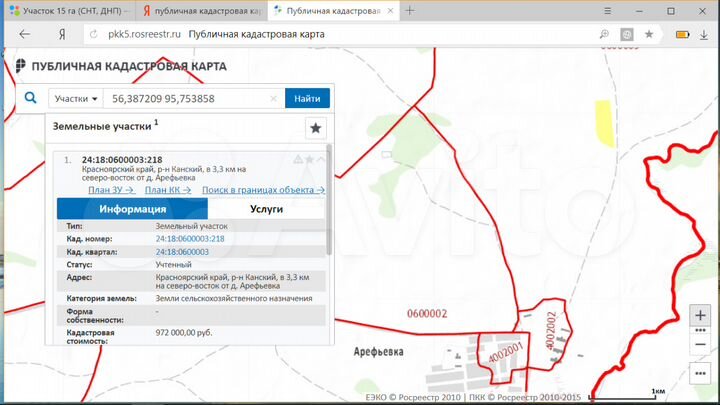Click the status value 'Учтенный'
Viewport: 720px width, 405px height.
click(x=174, y=264)
